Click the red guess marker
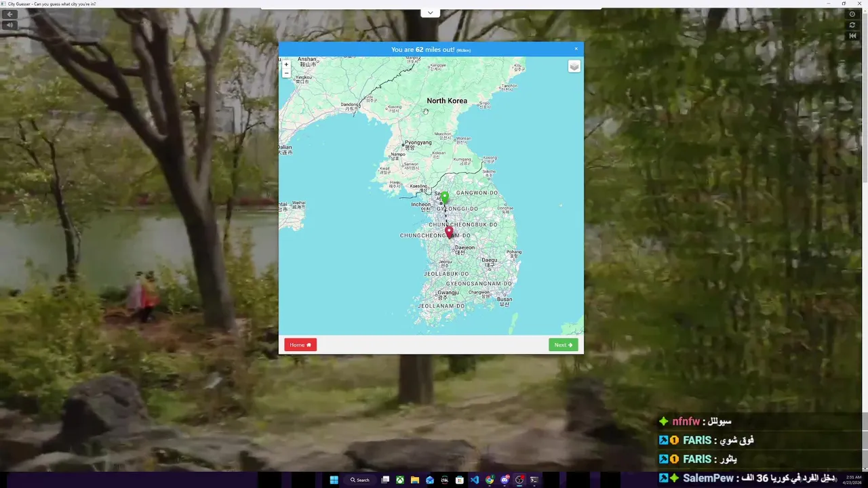868x488 pixels. [449, 232]
